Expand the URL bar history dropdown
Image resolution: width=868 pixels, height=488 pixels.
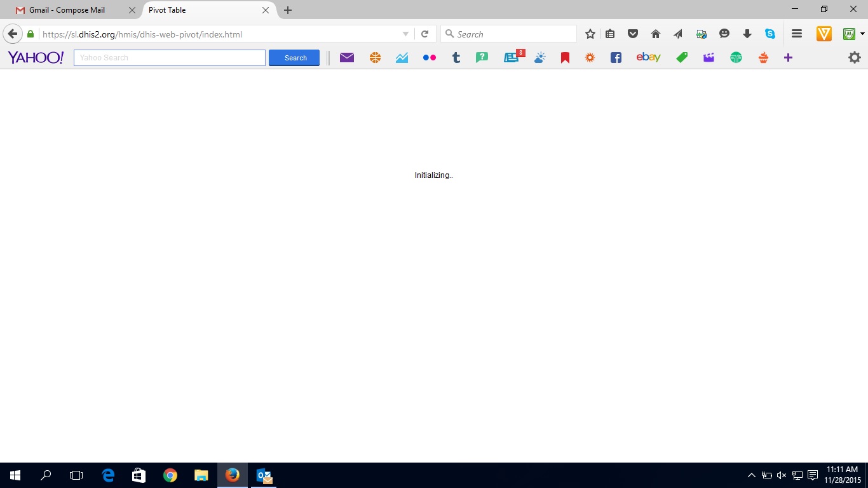[405, 34]
